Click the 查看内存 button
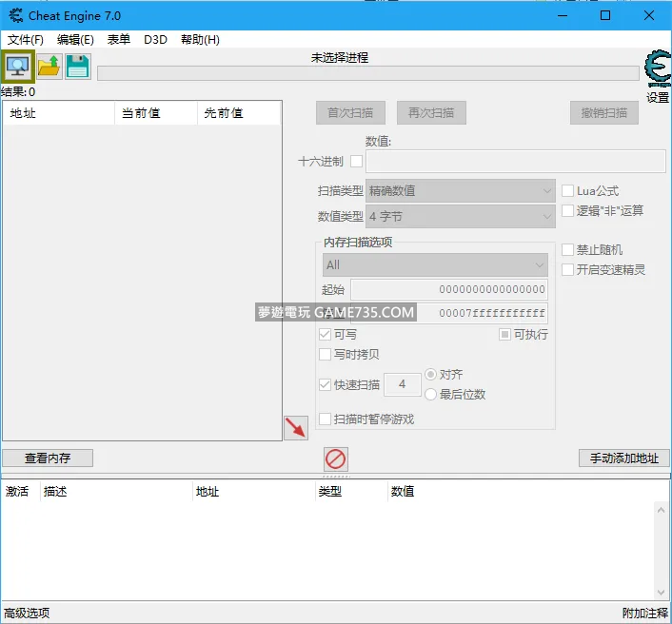Screen dimensions: 672x624 (48, 458)
